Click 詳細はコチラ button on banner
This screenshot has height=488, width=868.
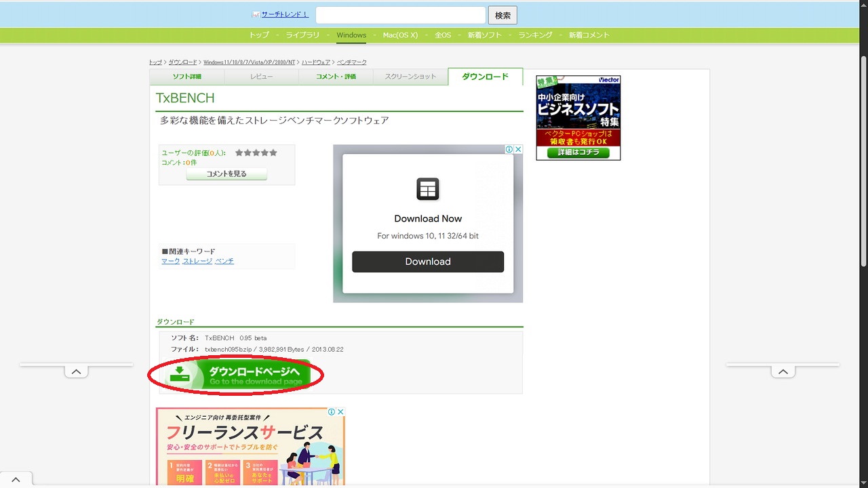[x=578, y=153]
